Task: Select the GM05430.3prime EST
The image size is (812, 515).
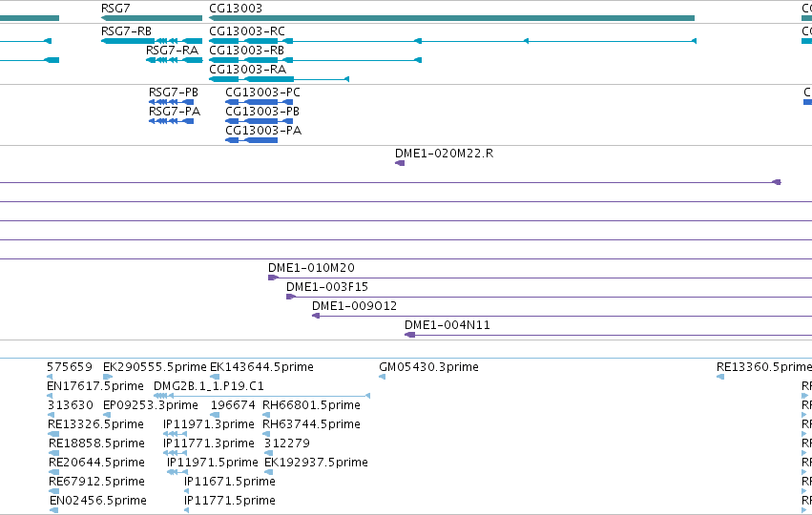Action: (x=428, y=367)
